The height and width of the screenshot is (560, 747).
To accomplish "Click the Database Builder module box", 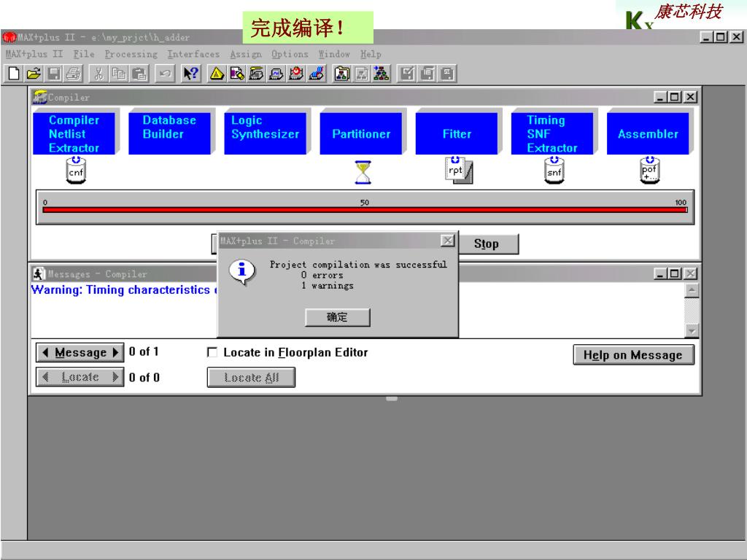I will point(169,134).
